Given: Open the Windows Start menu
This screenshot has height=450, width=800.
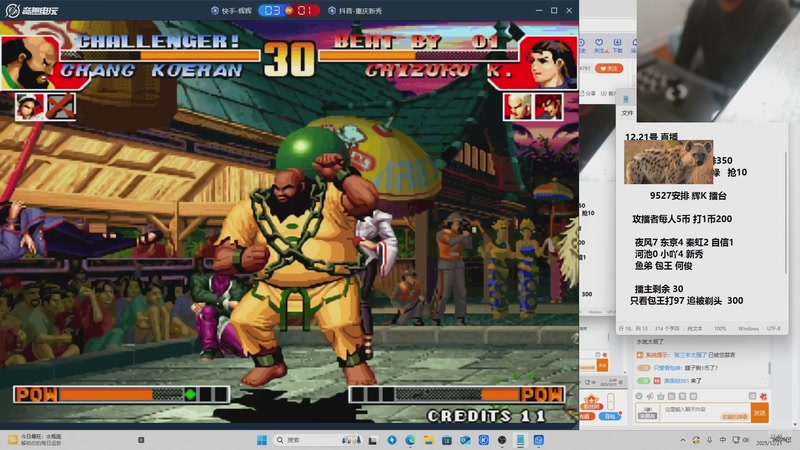Looking at the screenshot, I should point(262,440).
